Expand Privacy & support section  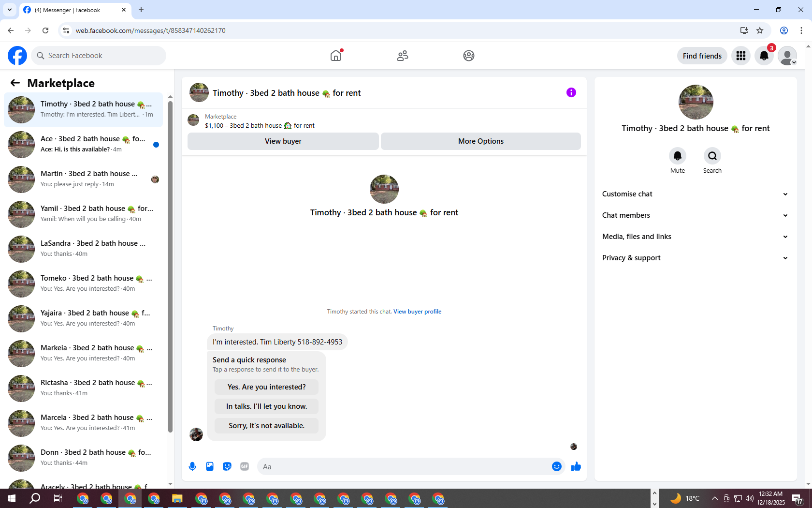696,258
